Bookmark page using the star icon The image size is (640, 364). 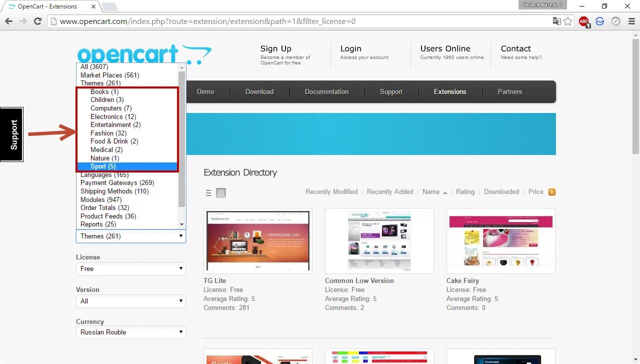point(568,21)
